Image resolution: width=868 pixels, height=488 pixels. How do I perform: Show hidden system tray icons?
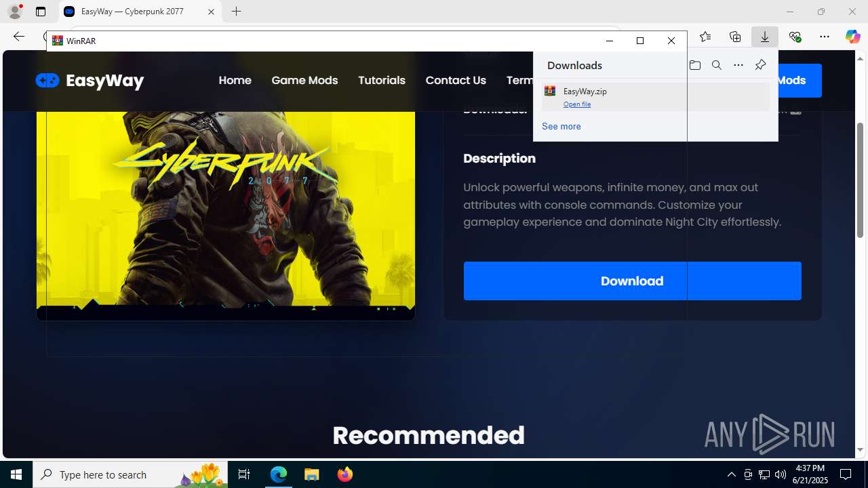click(x=731, y=474)
